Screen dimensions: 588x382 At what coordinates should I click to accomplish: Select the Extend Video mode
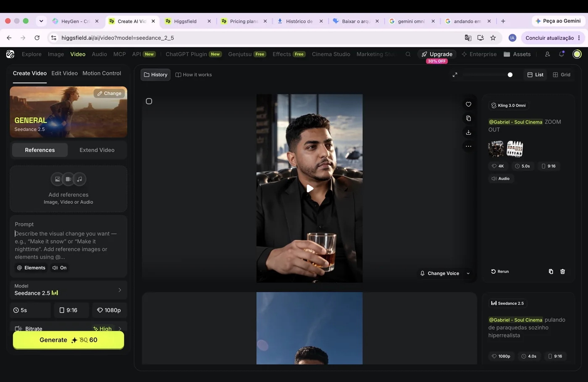pos(97,150)
